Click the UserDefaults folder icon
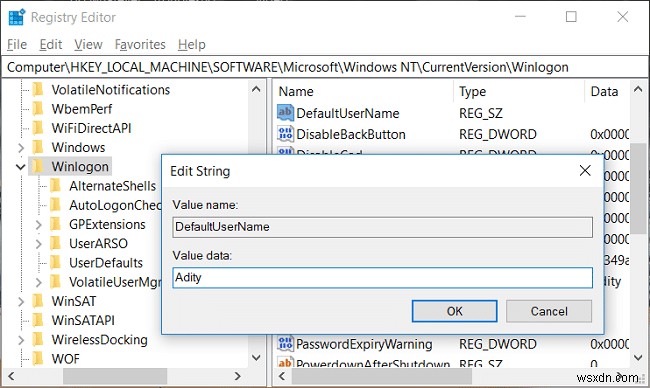The height and width of the screenshot is (388, 650). tap(56, 262)
